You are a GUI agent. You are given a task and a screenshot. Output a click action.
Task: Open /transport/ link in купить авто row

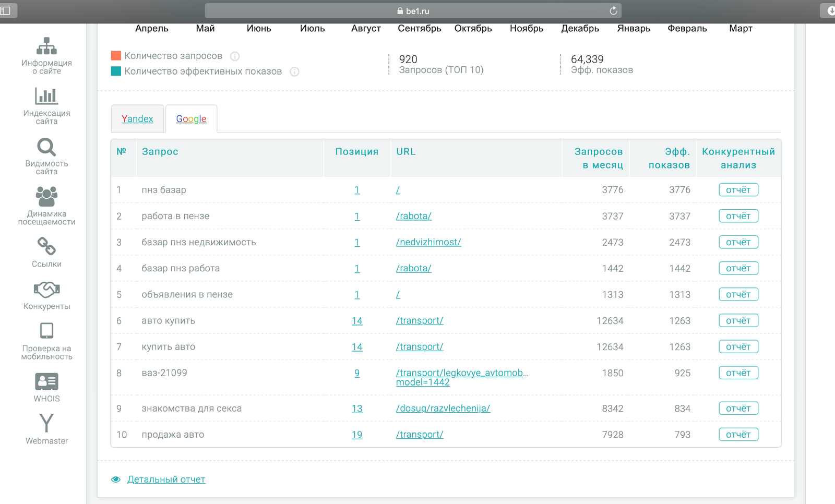tap(420, 346)
